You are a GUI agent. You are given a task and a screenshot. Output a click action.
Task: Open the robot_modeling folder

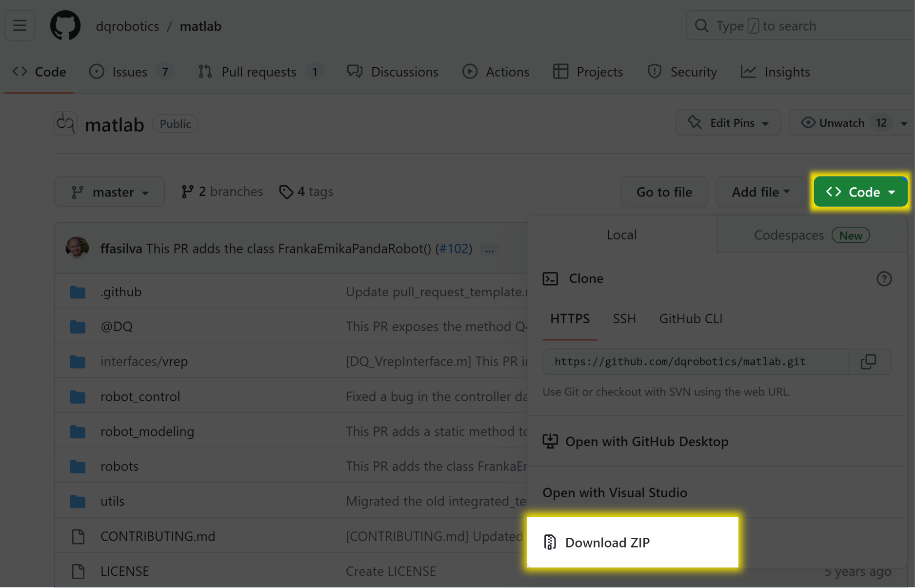coord(147,431)
